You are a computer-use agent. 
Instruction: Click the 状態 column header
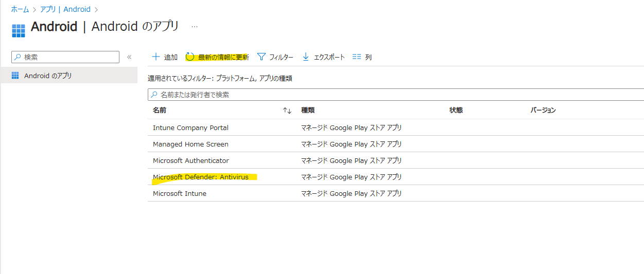click(x=456, y=110)
